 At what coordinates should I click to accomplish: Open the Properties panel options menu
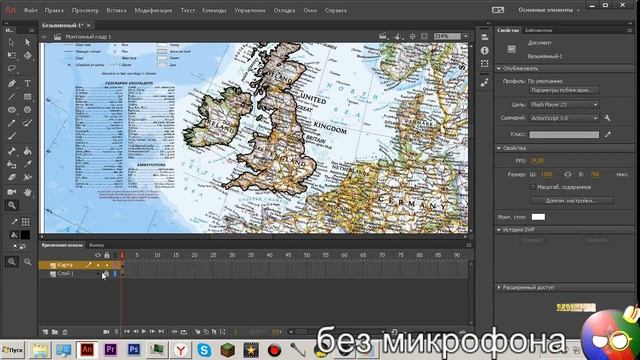tap(629, 30)
